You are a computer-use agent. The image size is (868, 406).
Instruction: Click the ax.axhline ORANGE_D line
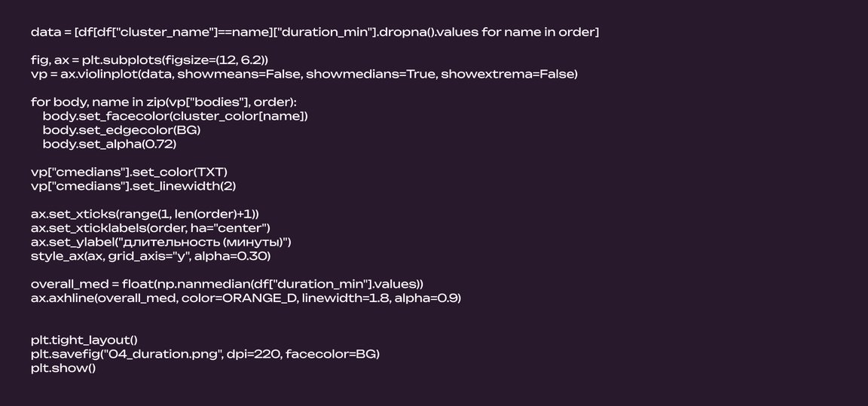click(246, 298)
